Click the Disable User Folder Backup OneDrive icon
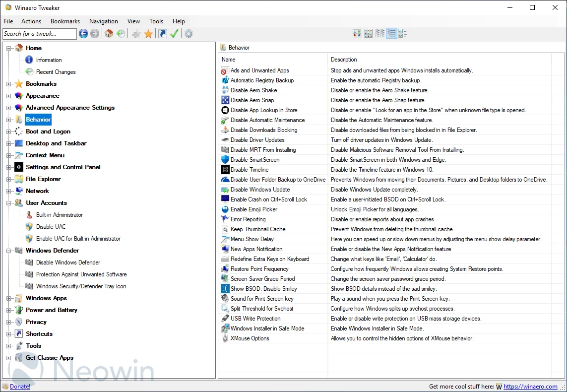The height and width of the screenshot is (392, 567). (225, 180)
